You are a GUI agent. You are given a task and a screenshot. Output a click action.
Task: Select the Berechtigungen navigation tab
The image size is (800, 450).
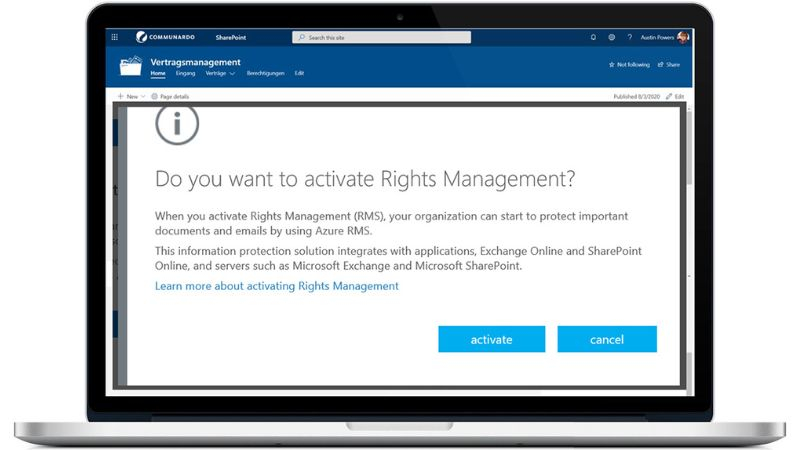click(265, 73)
